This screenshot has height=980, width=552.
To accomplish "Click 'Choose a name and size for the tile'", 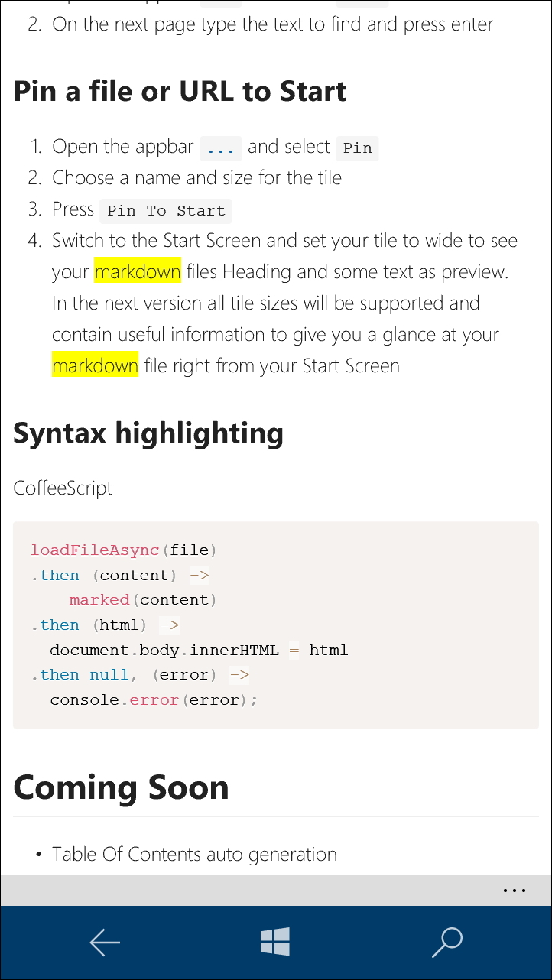I will tap(196, 178).
